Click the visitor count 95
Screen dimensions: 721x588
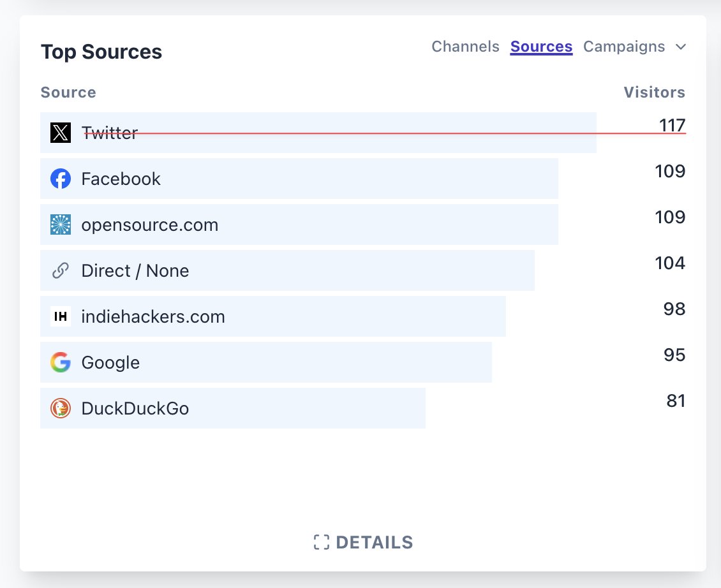coord(674,355)
